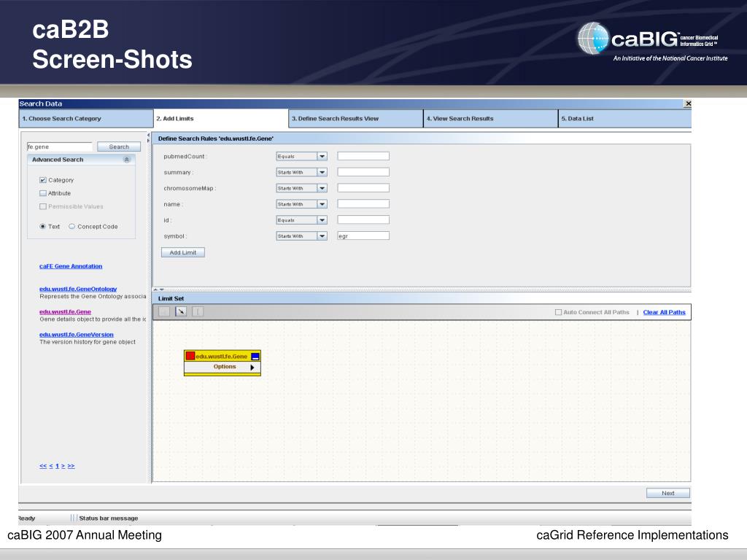Open the name operator dropdown
The image size is (747, 560).
tap(322, 204)
